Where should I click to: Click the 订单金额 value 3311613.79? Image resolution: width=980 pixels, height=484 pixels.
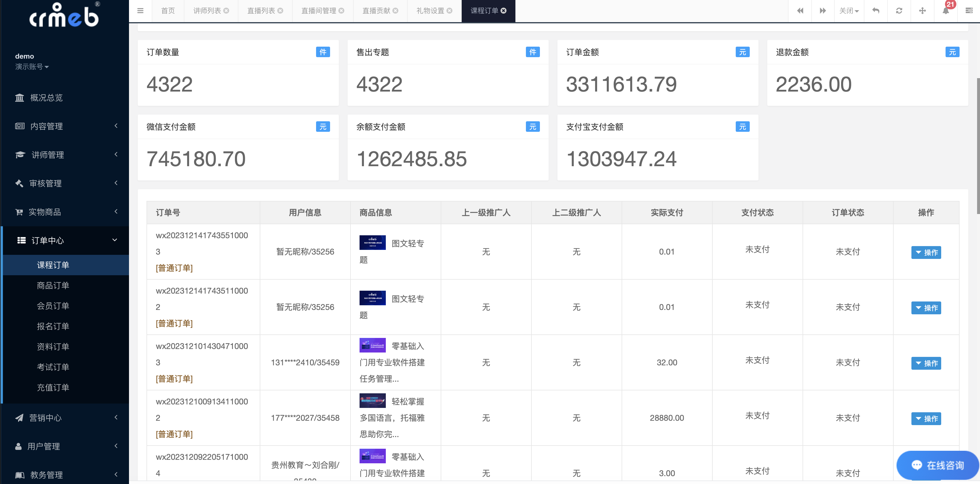point(621,84)
